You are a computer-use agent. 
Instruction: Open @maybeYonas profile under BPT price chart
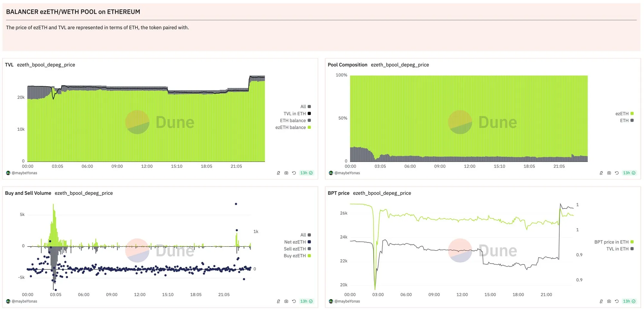tap(347, 301)
